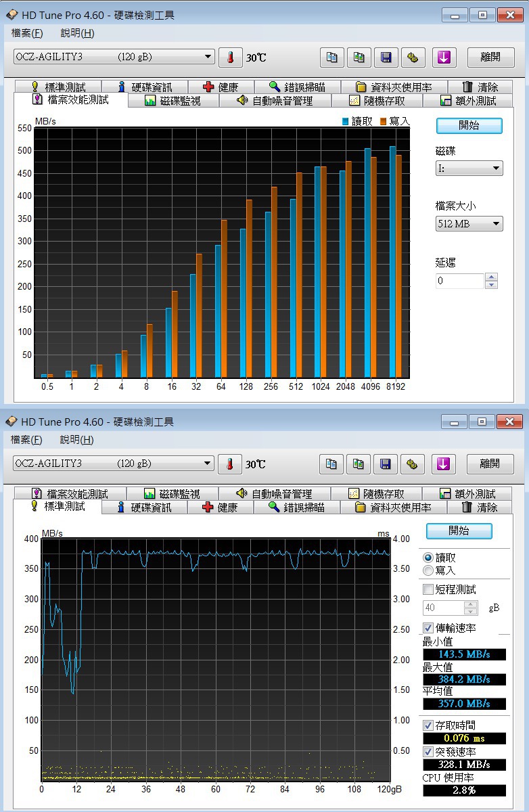Click purple down-arrow icon in top window
This screenshot has width=529, height=812.
(x=444, y=58)
